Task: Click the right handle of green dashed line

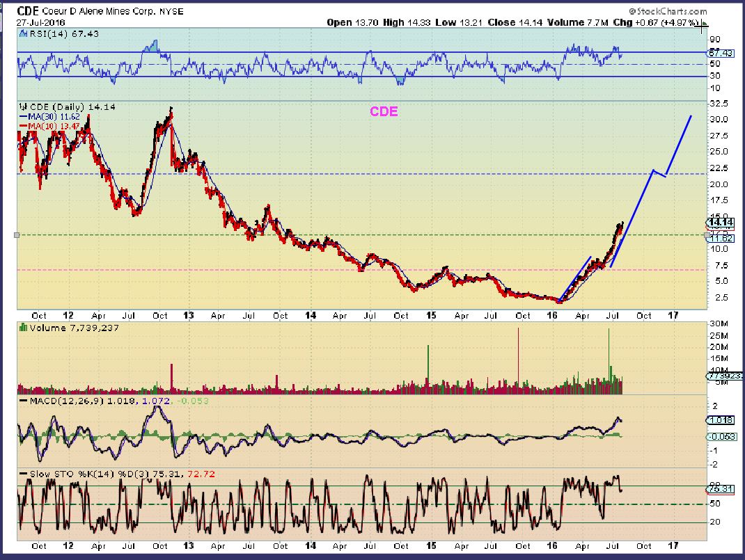Action: click(707, 235)
